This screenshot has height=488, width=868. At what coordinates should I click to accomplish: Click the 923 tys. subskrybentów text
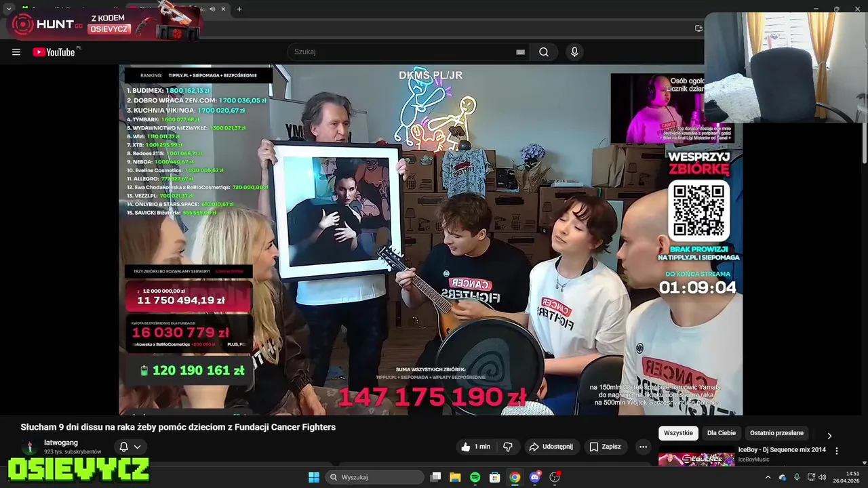pos(73,451)
